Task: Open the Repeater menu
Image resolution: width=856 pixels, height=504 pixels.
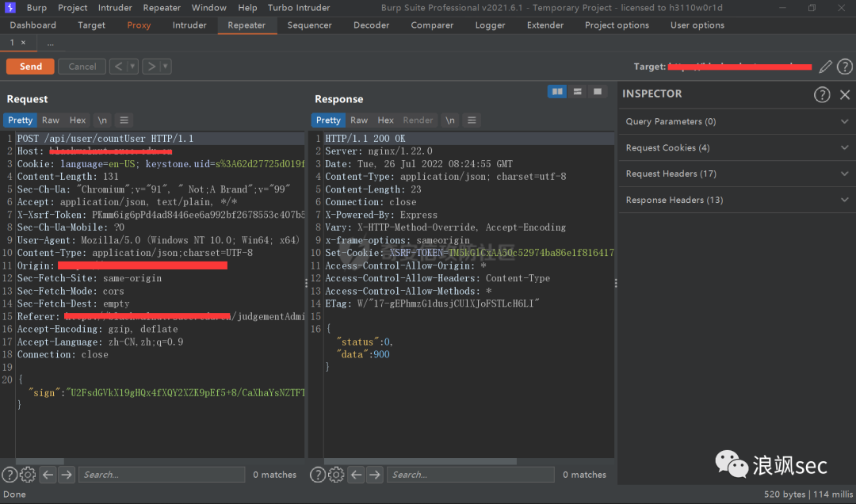Action: coord(162,8)
